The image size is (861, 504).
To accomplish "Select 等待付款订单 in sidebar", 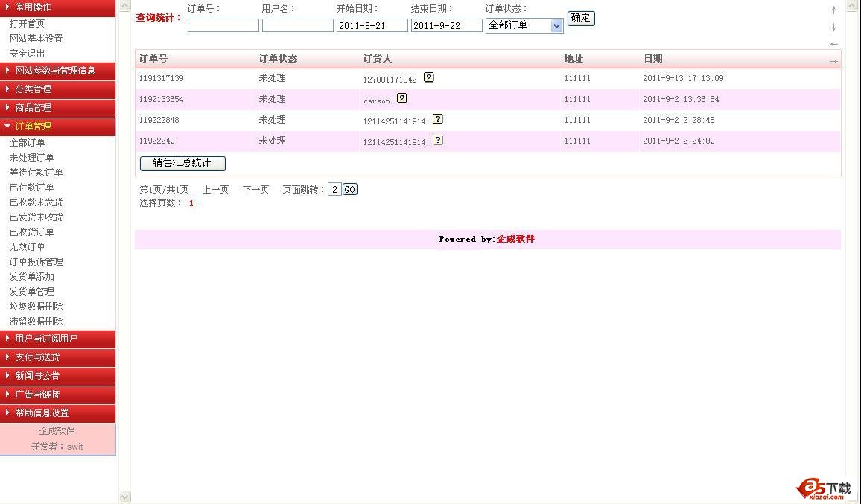I will click(36, 173).
